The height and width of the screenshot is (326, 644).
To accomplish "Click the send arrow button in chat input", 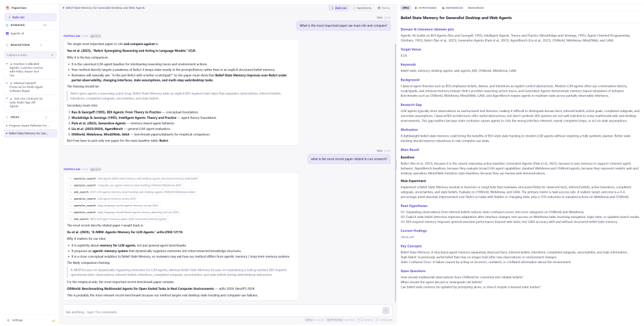I will (x=386, y=310).
